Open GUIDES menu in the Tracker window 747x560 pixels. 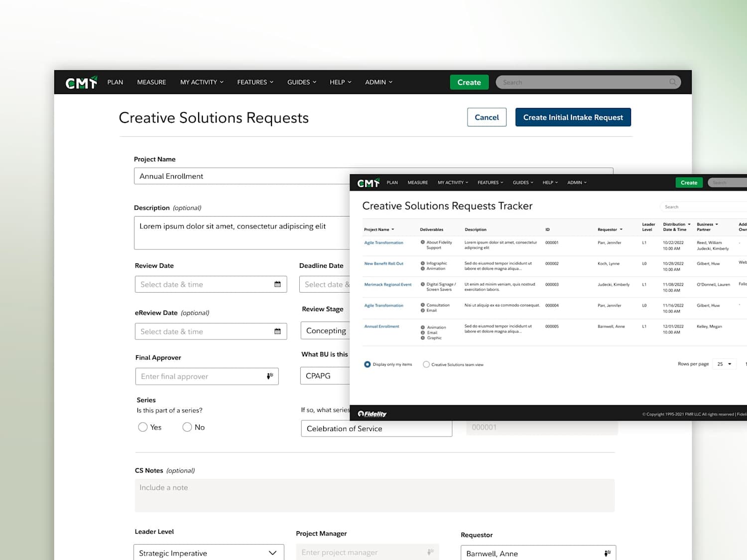523,183
